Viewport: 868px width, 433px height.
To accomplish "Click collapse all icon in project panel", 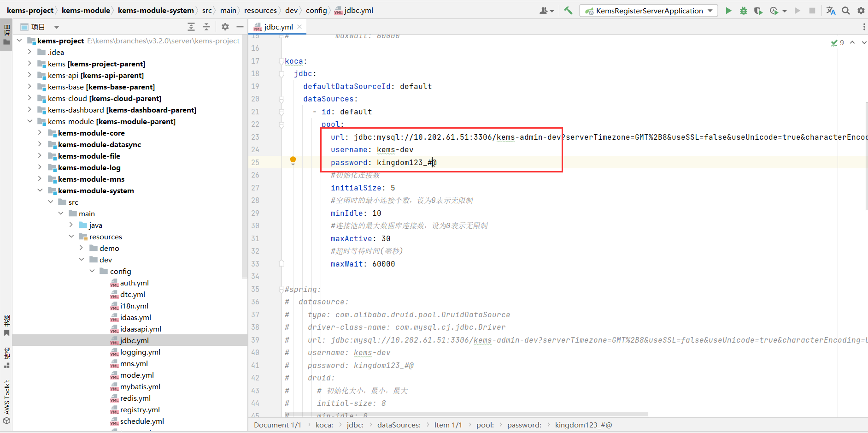I will coord(206,27).
